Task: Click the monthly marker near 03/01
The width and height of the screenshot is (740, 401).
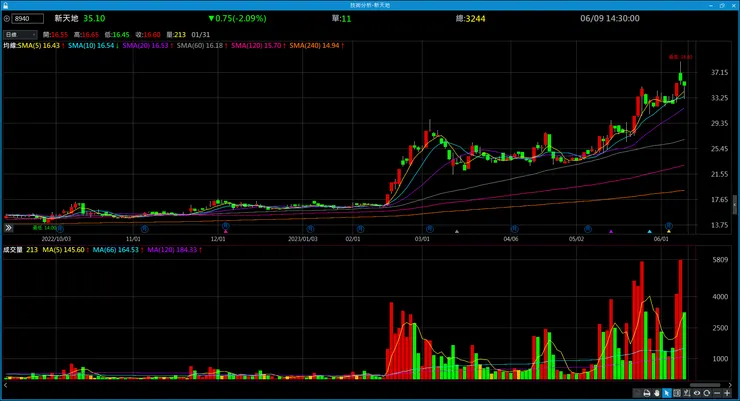Action: 429,229
